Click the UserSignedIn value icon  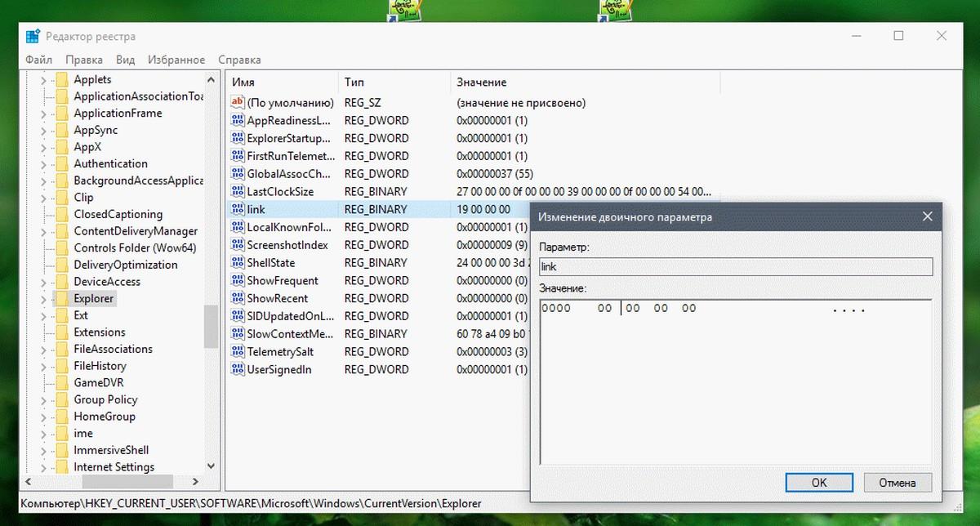click(x=238, y=370)
